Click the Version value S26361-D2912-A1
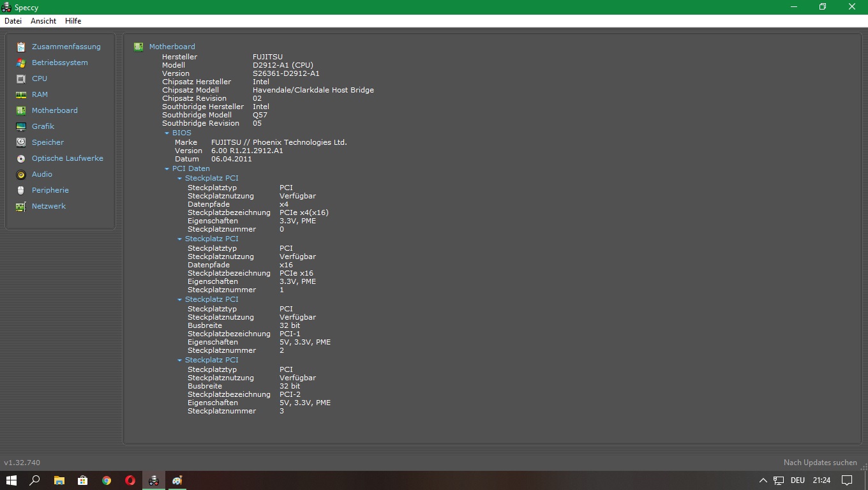 (286, 73)
